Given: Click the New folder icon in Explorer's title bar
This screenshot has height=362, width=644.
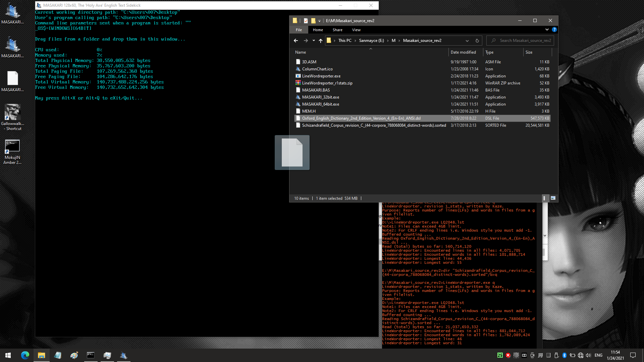Looking at the screenshot, I should [313, 21].
